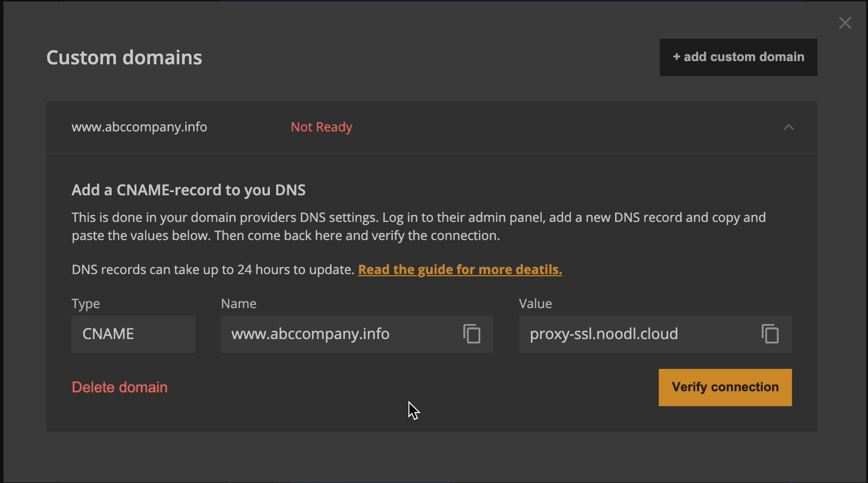Click the Custom domains title
Image resolution: width=868 pixels, height=483 pixels.
click(124, 57)
